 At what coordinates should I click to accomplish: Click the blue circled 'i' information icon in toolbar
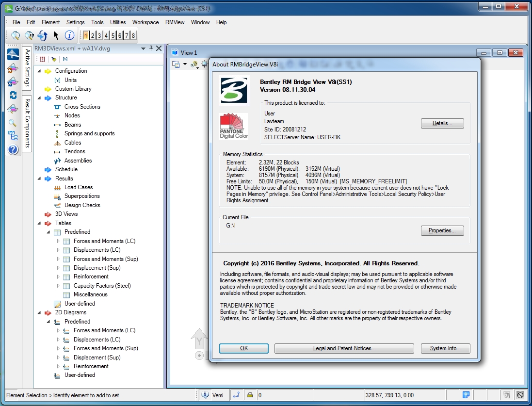(x=69, y=35)
